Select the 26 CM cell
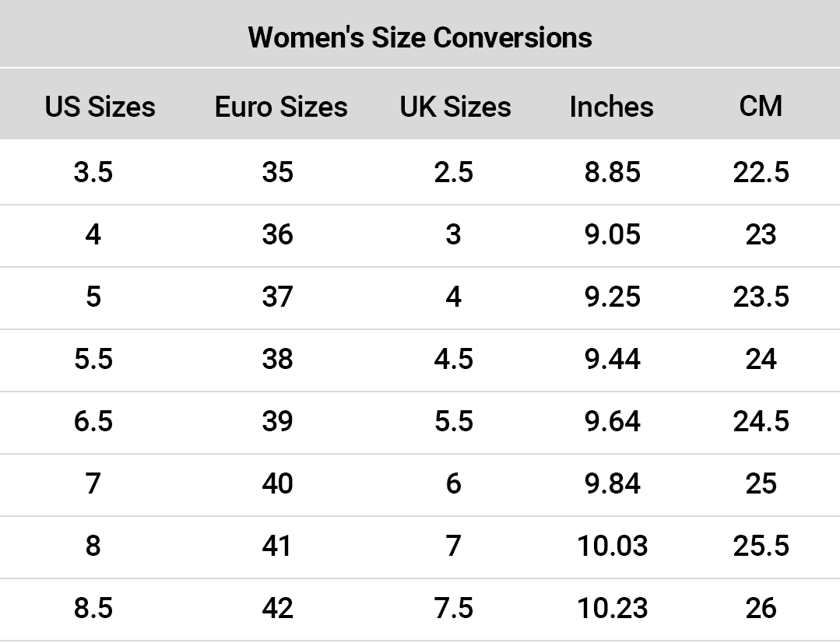 point(761,608)
